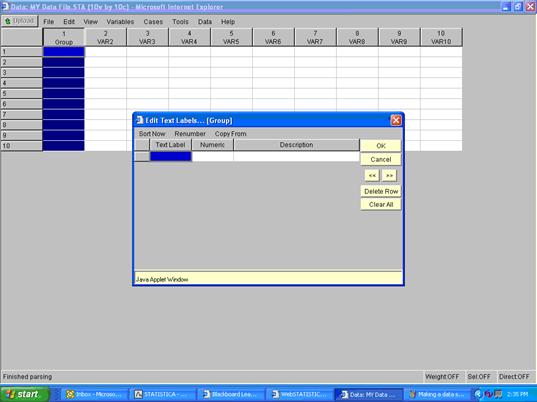Open the File menu
Viewport: 537px width, 402px height.
click(49, 22)
